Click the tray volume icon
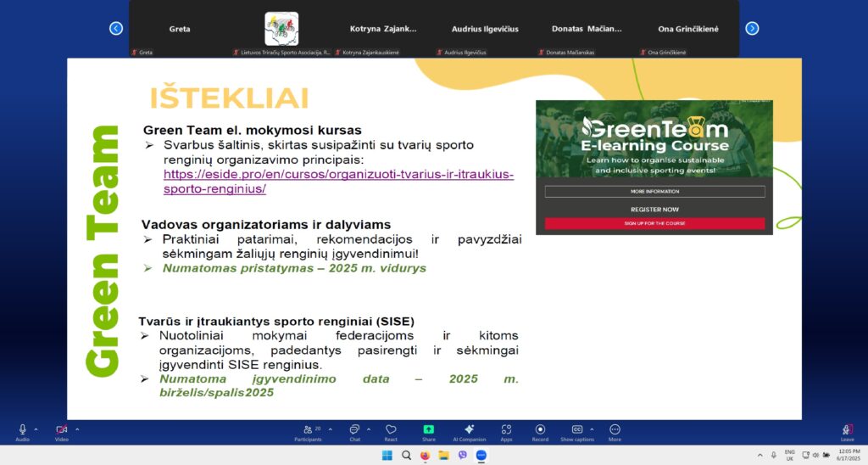The image size is (868, 465). tap(815, 456)
